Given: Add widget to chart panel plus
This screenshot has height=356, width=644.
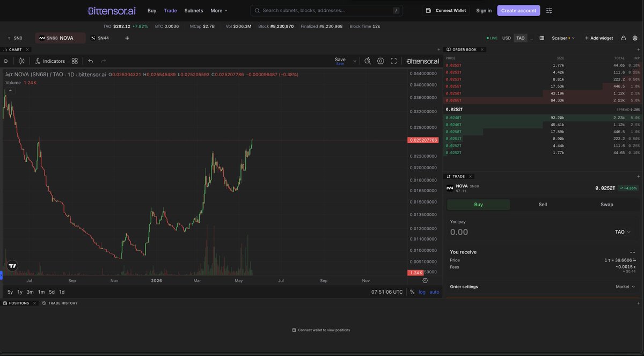Looking at the screenshot, I should click(x=438, y=49).
